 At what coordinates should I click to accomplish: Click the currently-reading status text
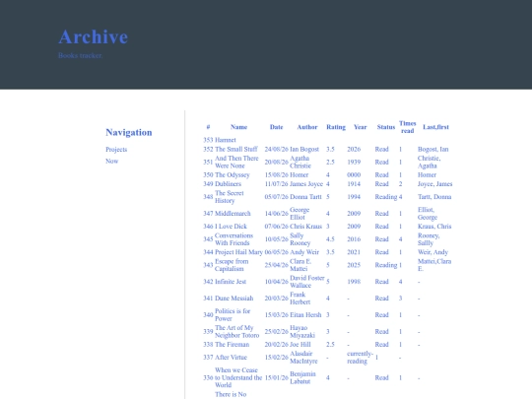pyautogui.click(x=360, y=358)
